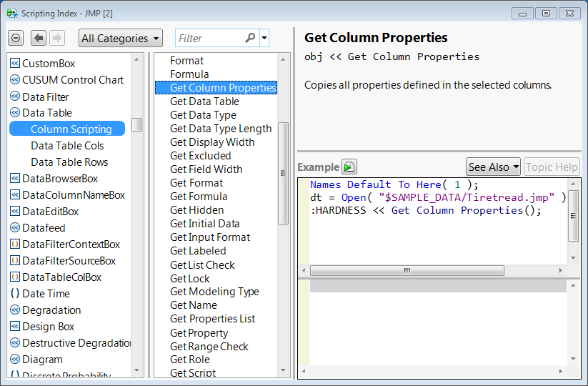The width and height of the screenshot is (588, 386).
Task: Select Data Table Rows tree item
Action: (x=69, y=162)
